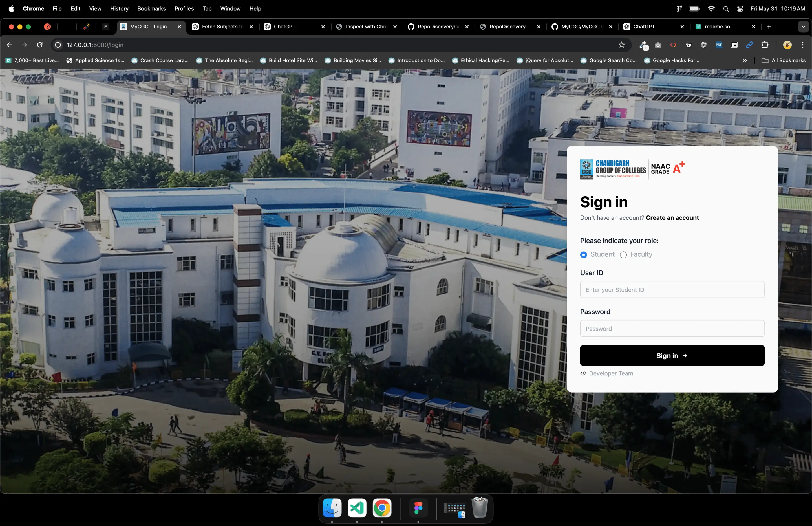Screen dimensions: 812x526
Task: Select the Student role radio button
Action: 583,255
